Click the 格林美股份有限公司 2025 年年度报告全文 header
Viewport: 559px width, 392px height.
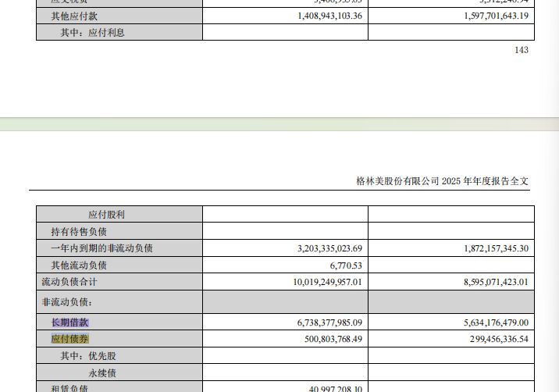tap(442, 181)
